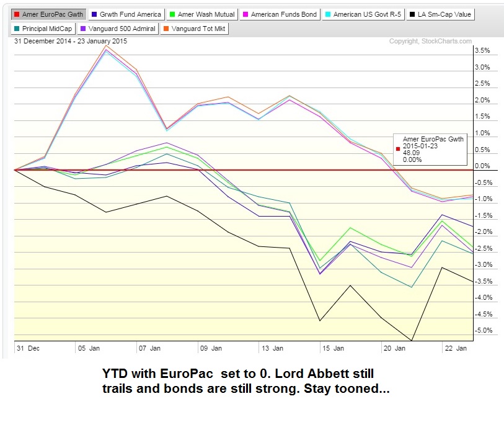
Task: Click the red marker in the chart tooltip
Action: click(x=398, y=149)
